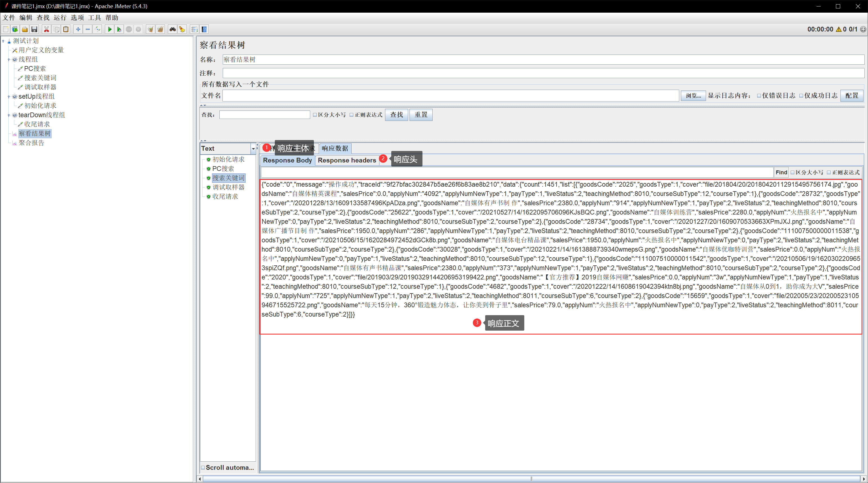Open the Text renderer dropdown
The image size is (868, 483).
point(253,148)
